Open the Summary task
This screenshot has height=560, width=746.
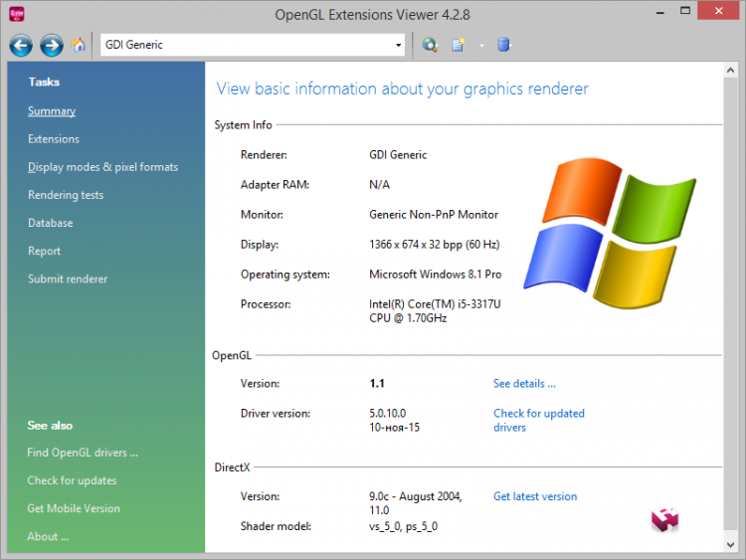52,110
